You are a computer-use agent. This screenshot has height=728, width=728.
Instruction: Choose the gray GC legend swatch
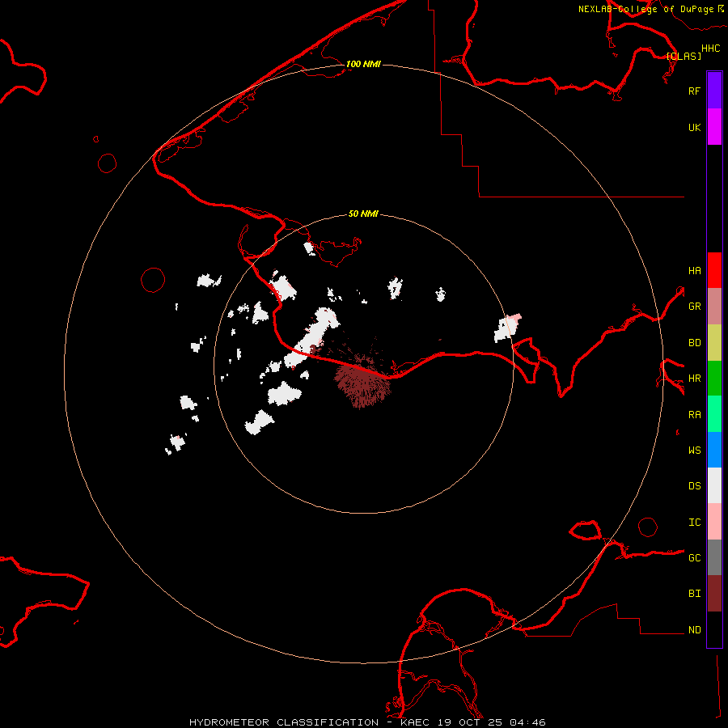714,557
